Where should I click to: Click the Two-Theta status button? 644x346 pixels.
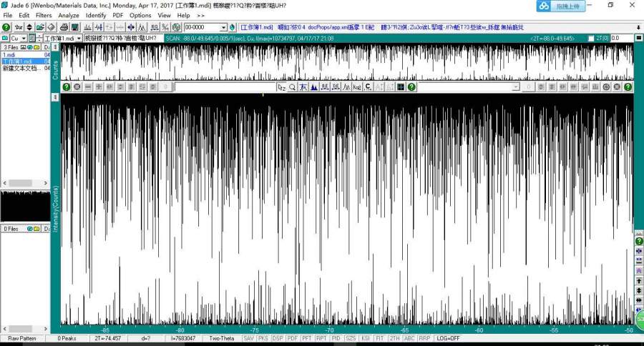(x=221, y=339)
